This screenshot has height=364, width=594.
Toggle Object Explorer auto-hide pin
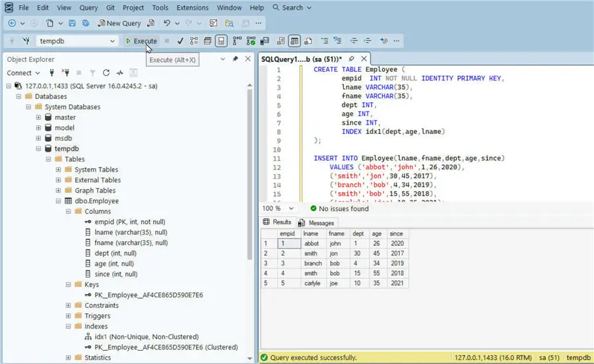click(x=235, y=59)
